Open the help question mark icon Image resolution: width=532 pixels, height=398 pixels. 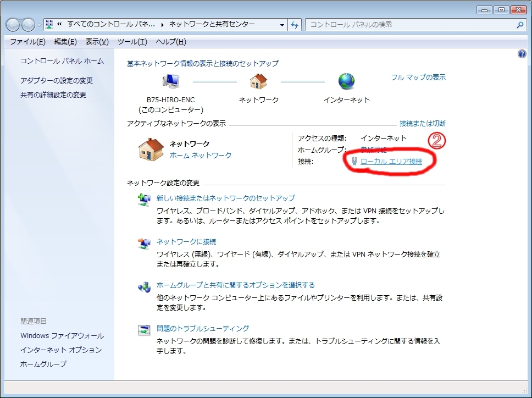(x=522, y=54)
